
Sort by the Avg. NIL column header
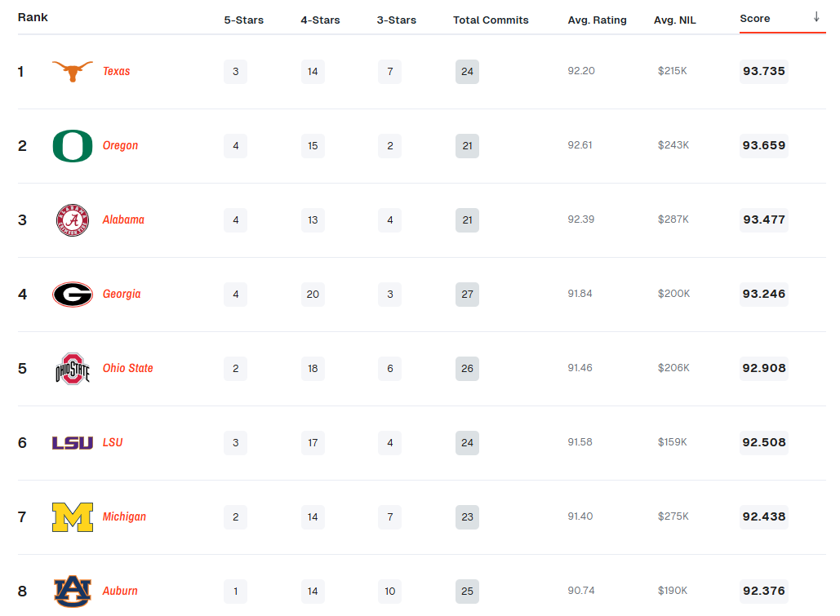point(675,20)
